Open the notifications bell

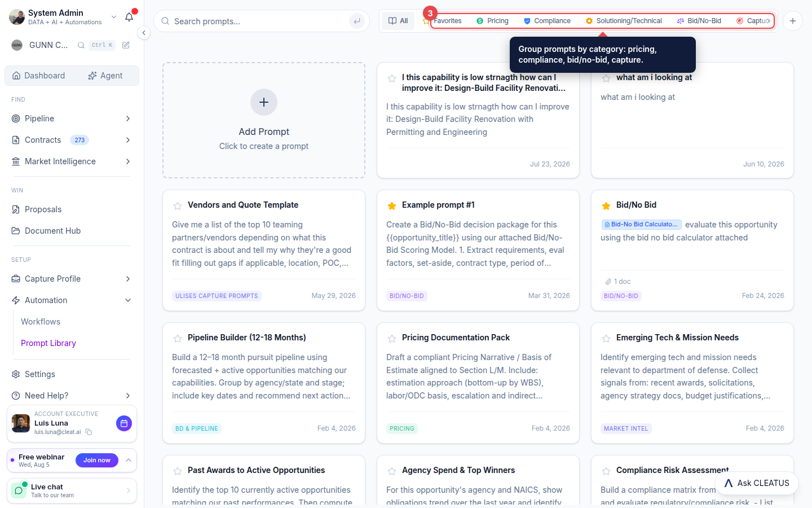pyautogui.click(x=129, y=17)
